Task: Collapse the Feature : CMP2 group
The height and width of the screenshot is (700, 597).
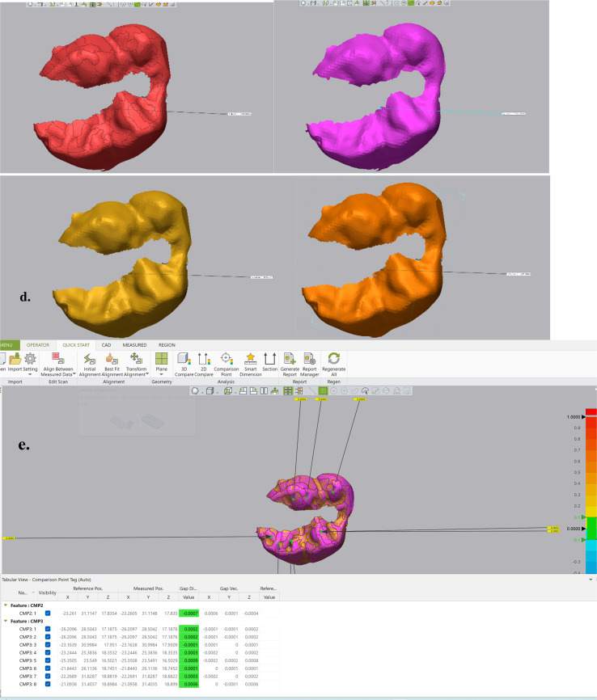Action: (6, 605)
